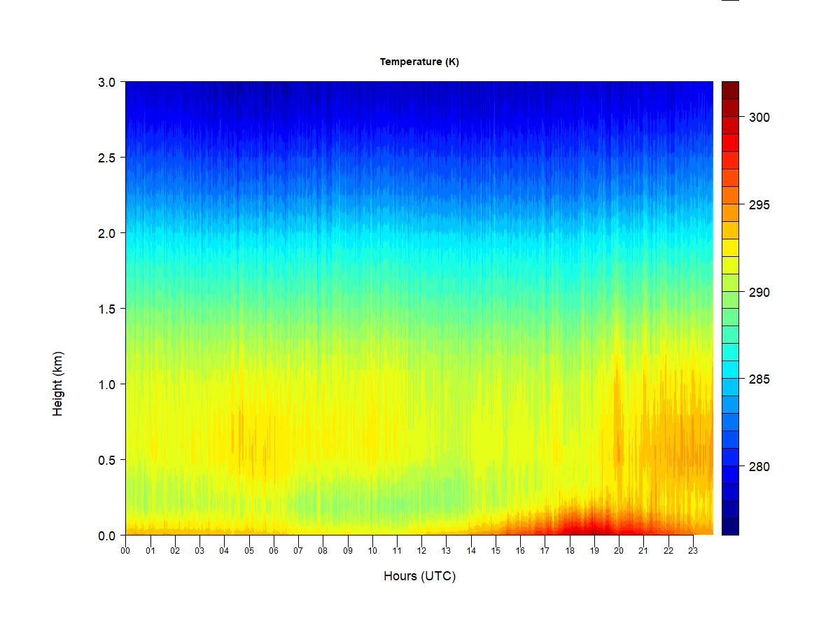The image size is (840, 630).
Task: Click the 1.0 height tick label
Action: (107, 384)
